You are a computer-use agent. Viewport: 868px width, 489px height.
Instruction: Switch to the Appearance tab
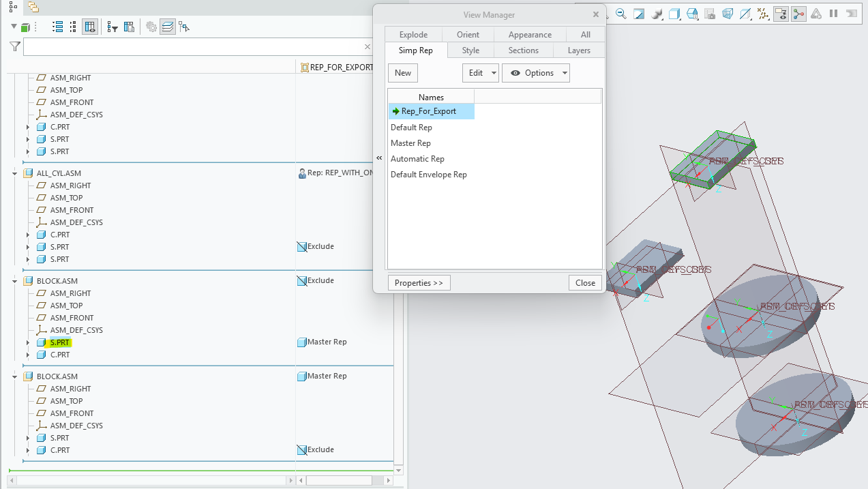point(529,34)
